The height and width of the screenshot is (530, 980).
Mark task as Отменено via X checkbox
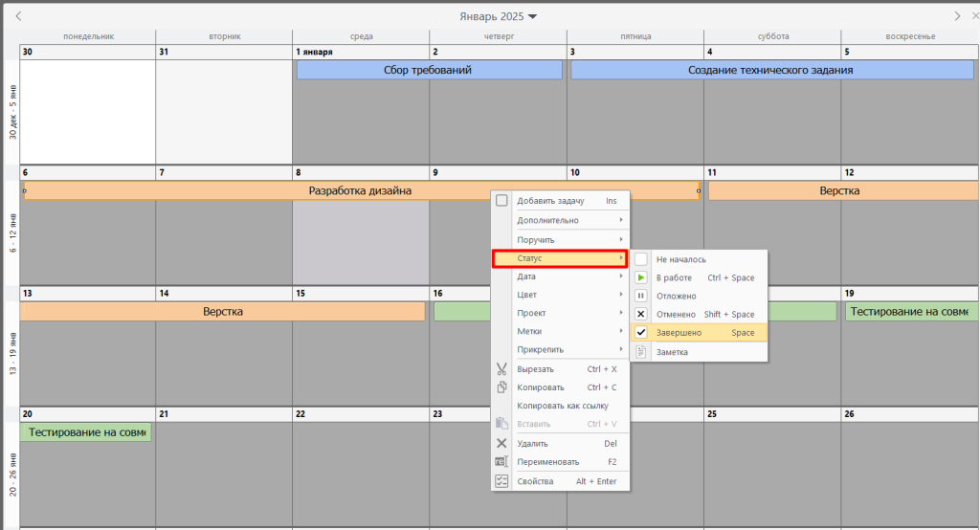[x=641, y=314]
